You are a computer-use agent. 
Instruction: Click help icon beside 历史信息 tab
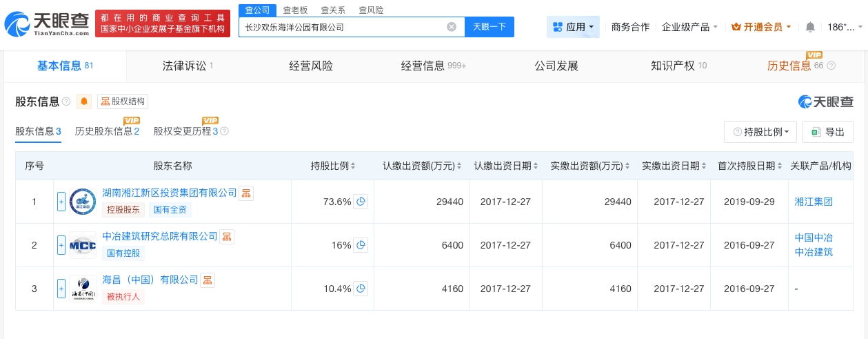pos(831,66)
